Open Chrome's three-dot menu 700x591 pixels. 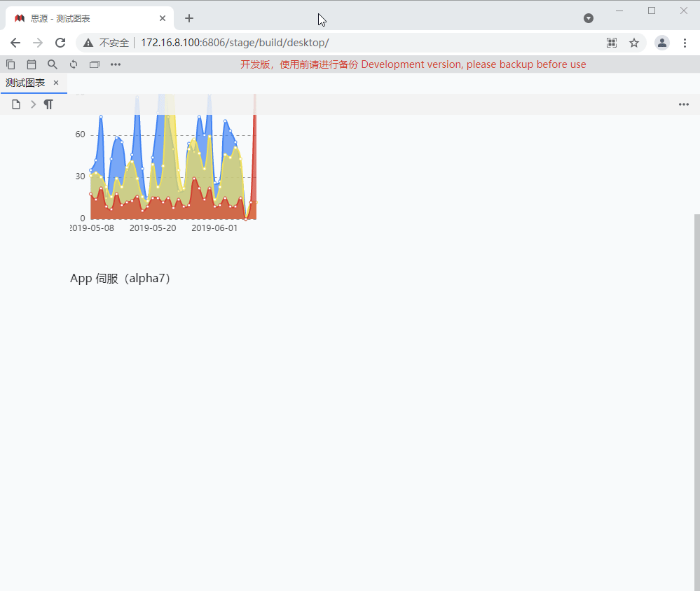click(685, 43)
